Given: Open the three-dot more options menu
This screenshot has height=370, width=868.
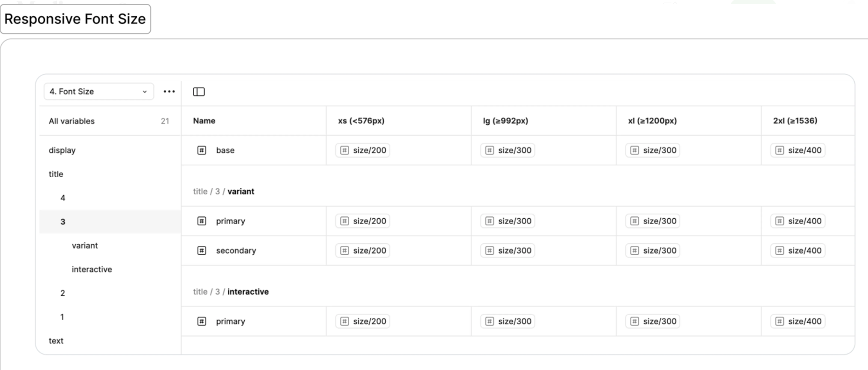Looking at the screenshot, I should [169, 92].
